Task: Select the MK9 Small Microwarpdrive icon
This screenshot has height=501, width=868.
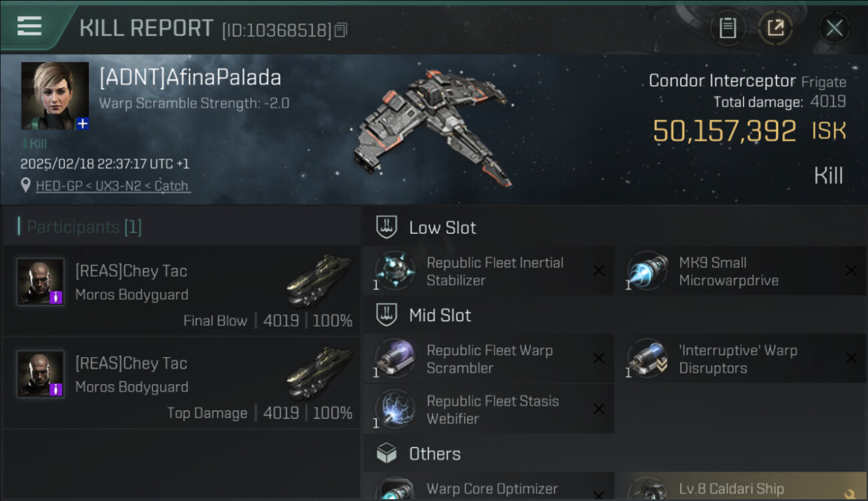Action: point(647,271)
